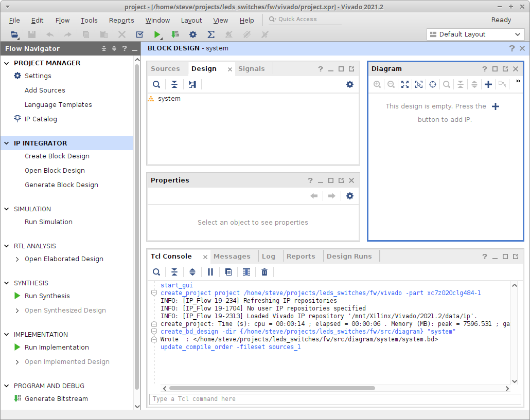
Task: Click Run Synthesis in Flow Navigator
Action: (x=47, y=296)
